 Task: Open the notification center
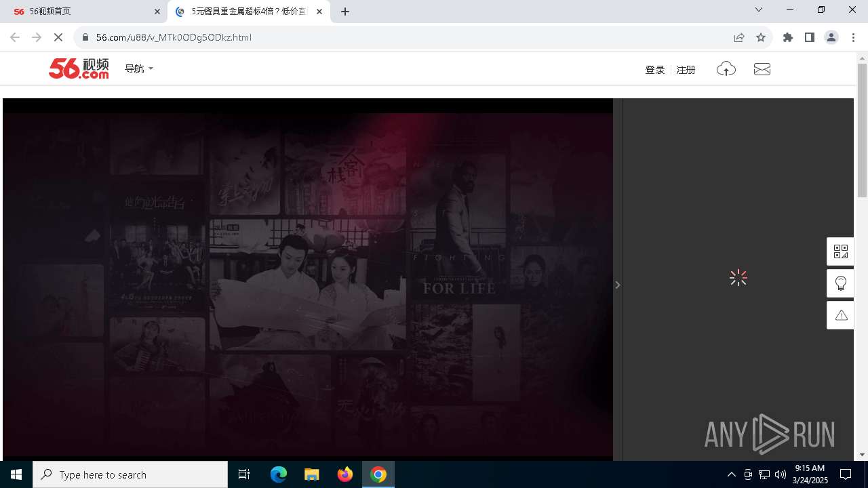pyautogui.click(x=846, y=474)
